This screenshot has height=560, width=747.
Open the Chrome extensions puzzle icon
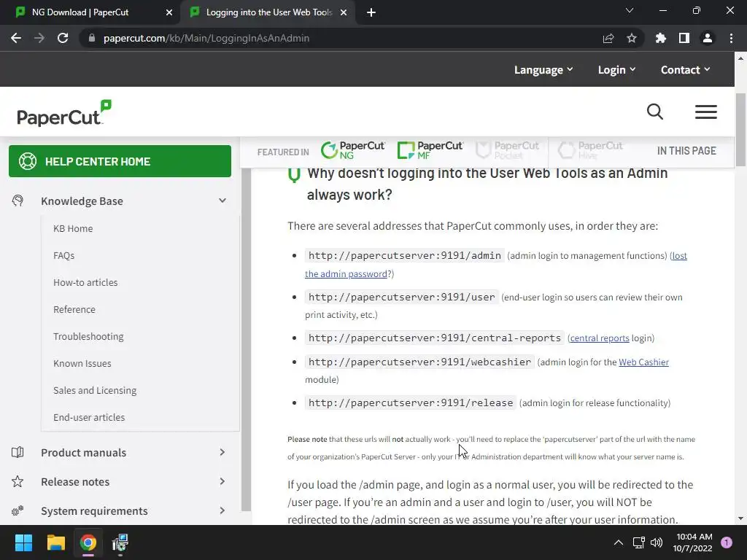pos(661,38)
